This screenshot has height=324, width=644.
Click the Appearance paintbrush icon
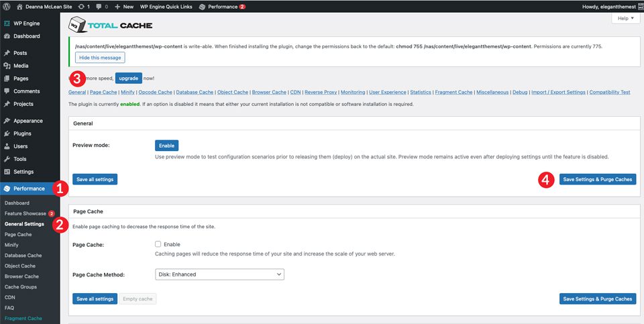[x=7, y=121]
